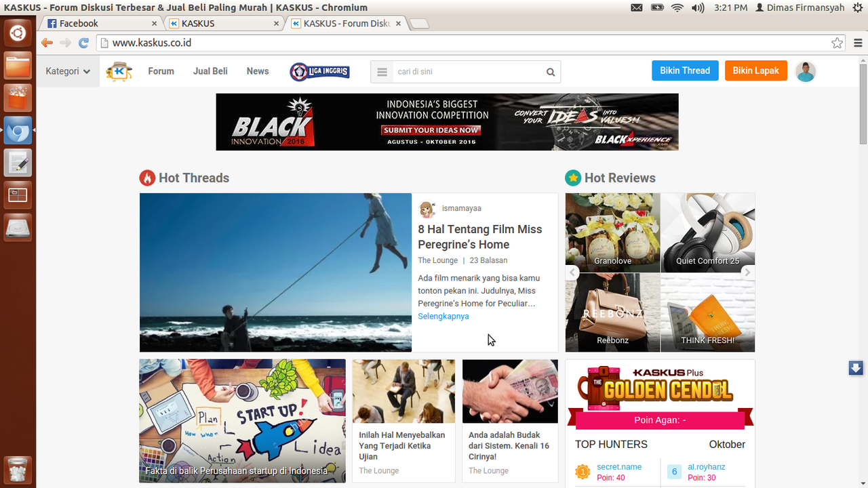
Task: Open the disk drive icon in the launcher
Action: (18, 228)
